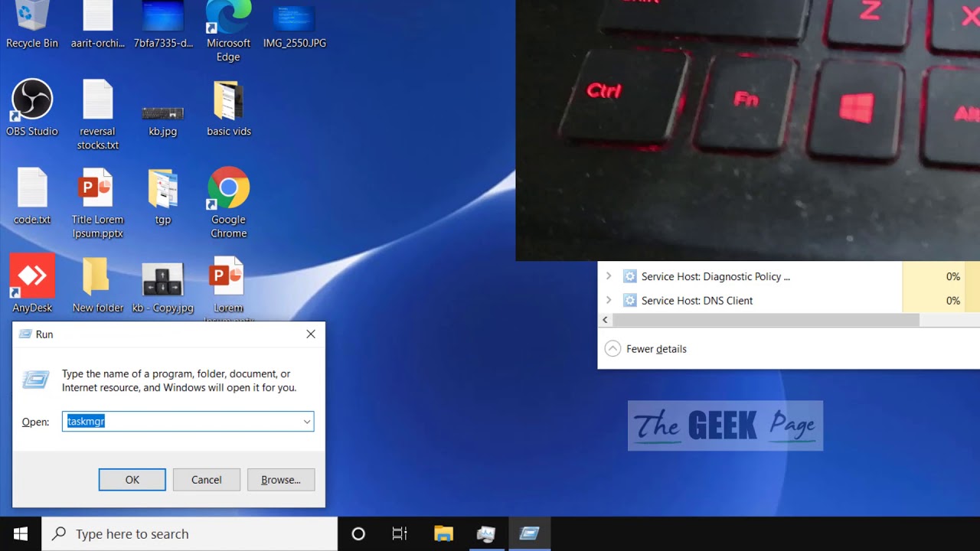Click the Task Manager horizontal scrollbar thumb

pos(766,320)
